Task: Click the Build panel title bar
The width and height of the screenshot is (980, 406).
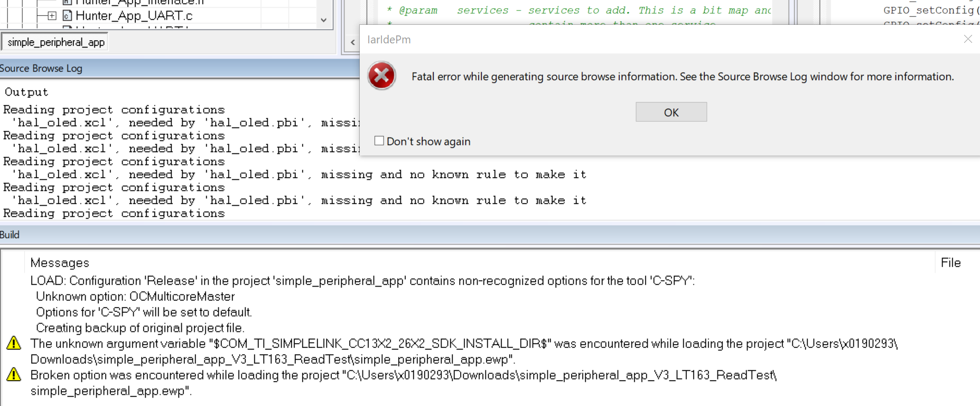Action: click(11, 235)
